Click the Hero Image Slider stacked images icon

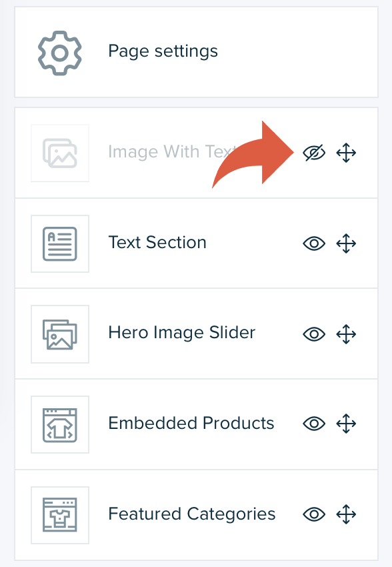(x=60, y=334)
